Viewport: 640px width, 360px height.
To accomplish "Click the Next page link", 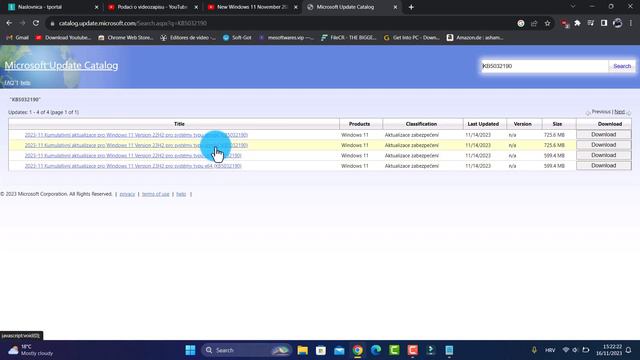I will coord(619,111).
